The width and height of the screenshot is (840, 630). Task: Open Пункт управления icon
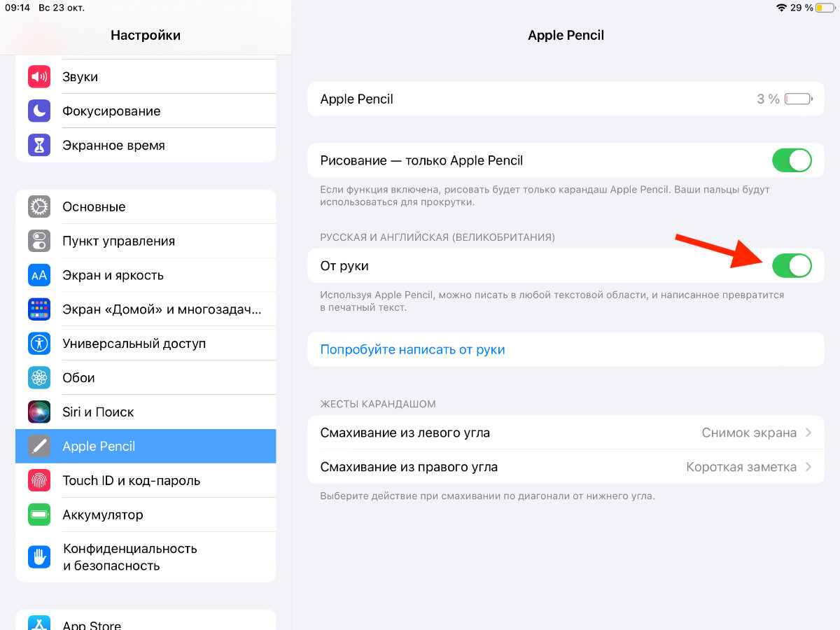(x=39, y=241)
